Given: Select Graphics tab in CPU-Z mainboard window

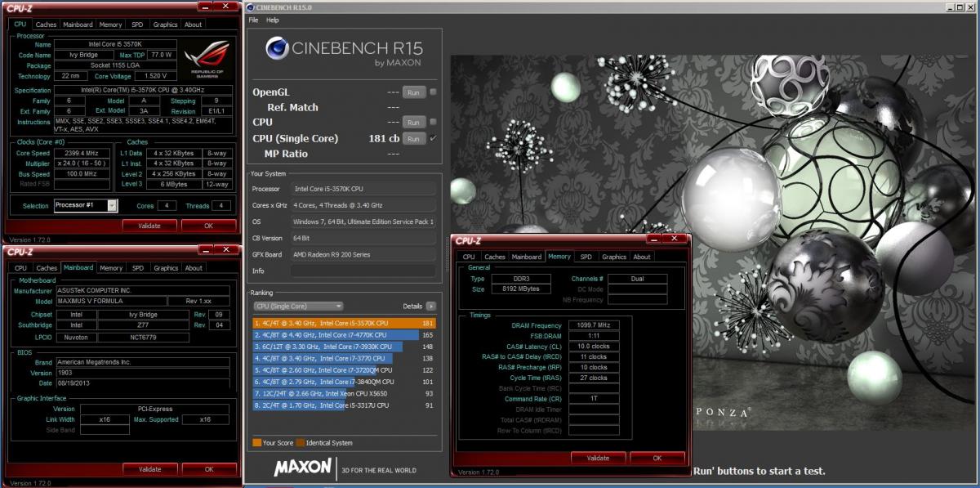Looking at the screenshot, I should point(166,267).
